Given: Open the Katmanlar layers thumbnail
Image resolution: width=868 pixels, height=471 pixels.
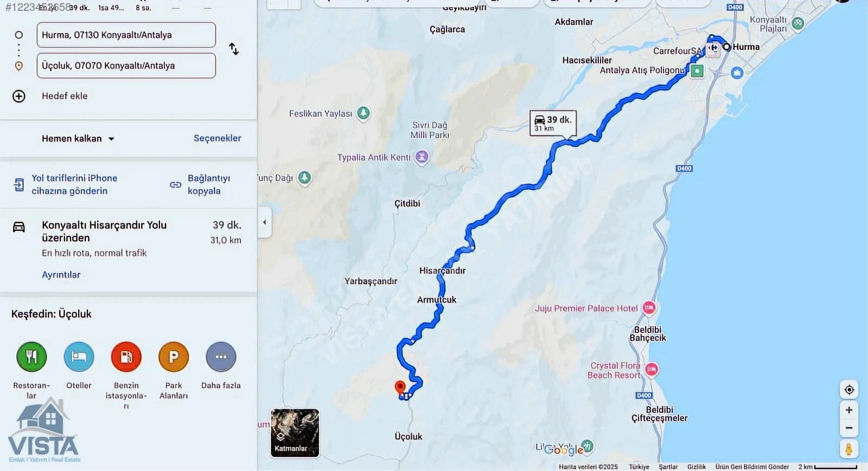Looking at the screenshot, I should pyautogui.click(x=295, y=433).
